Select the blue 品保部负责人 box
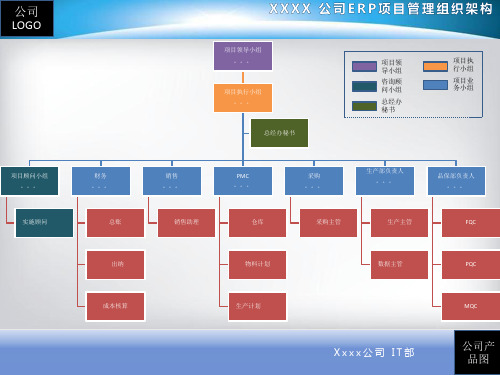 coord(456,181)
